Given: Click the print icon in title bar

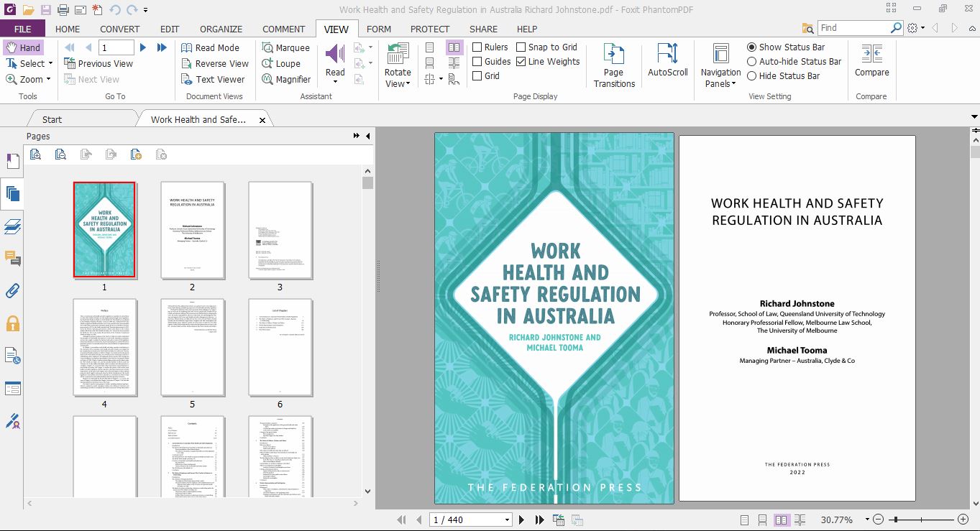Looking at the screenshot, I should 63,10.
